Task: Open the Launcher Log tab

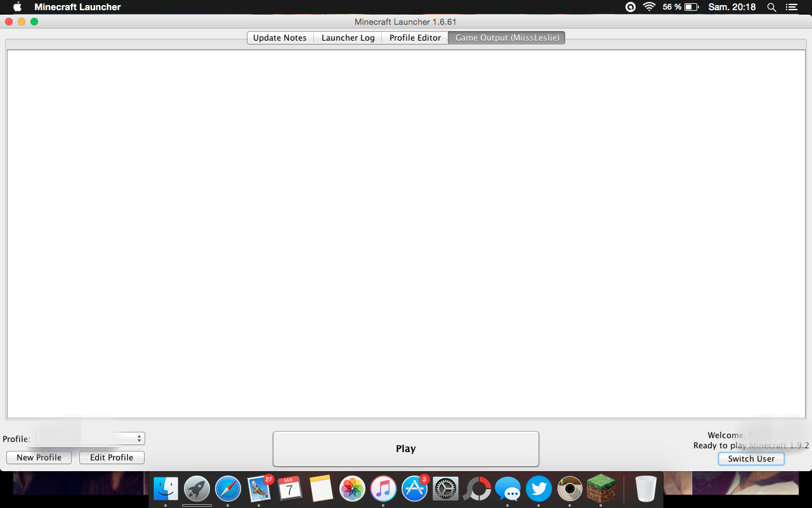Action: click(x=348, y=38)
